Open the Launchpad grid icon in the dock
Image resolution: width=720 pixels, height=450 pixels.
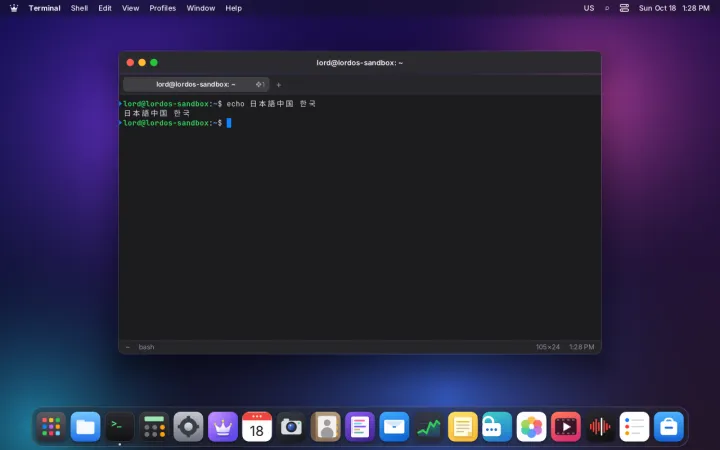[x=51, y=427]
